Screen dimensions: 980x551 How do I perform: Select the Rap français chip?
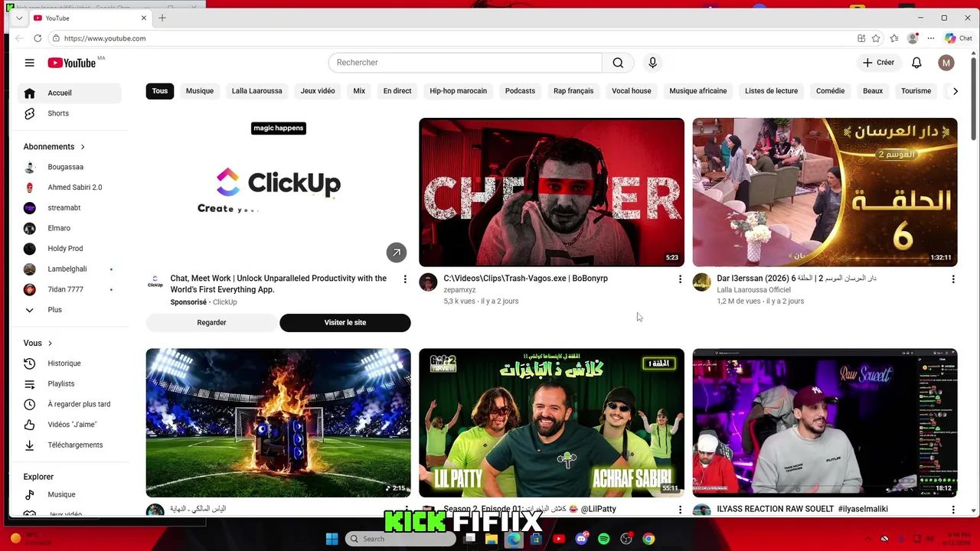(x=573, y=91)
